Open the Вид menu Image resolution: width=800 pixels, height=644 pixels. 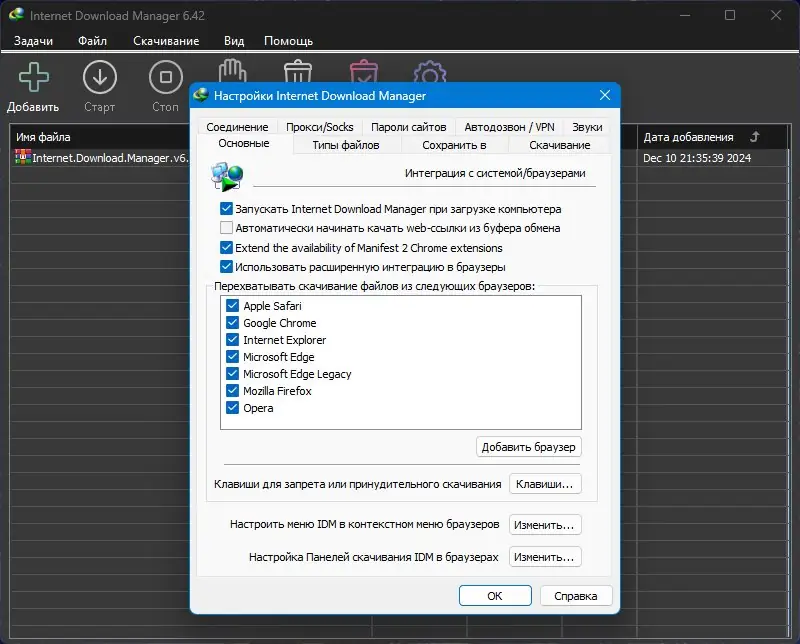pyautogui.click(x=234, y=41)
